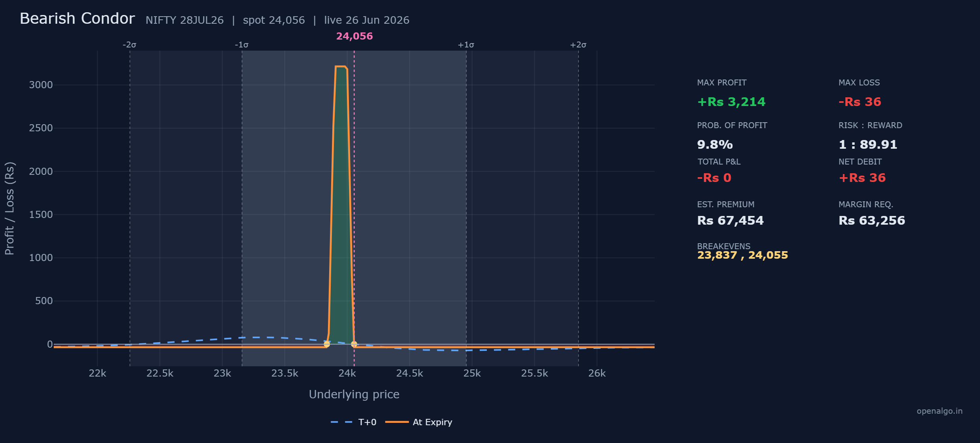
Task: Click the BREAKEVENS heading label
Action: click(x=724, y=246)
